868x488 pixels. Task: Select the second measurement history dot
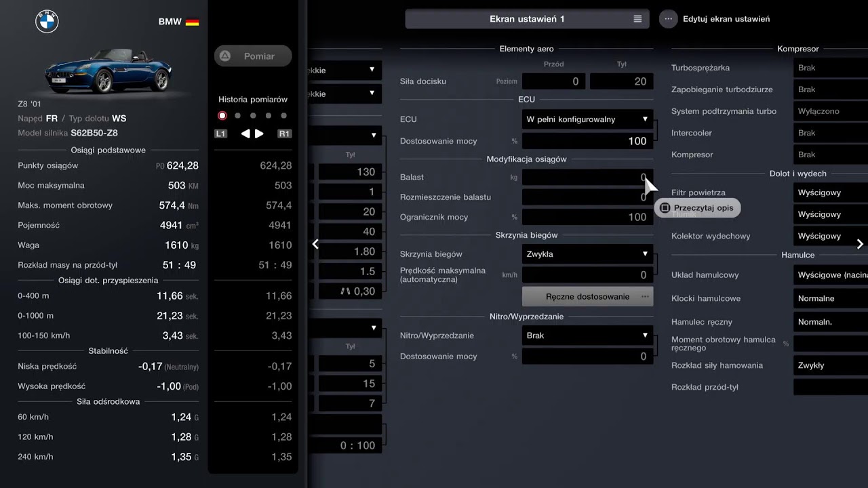click(x=237, y=116)
